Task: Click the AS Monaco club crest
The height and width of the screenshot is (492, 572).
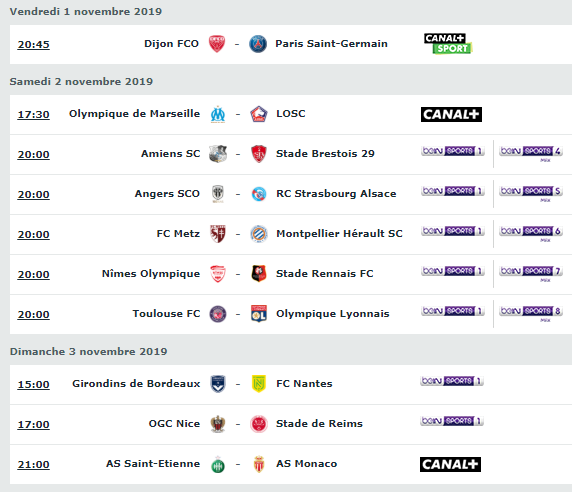Action: pos(259,464)
